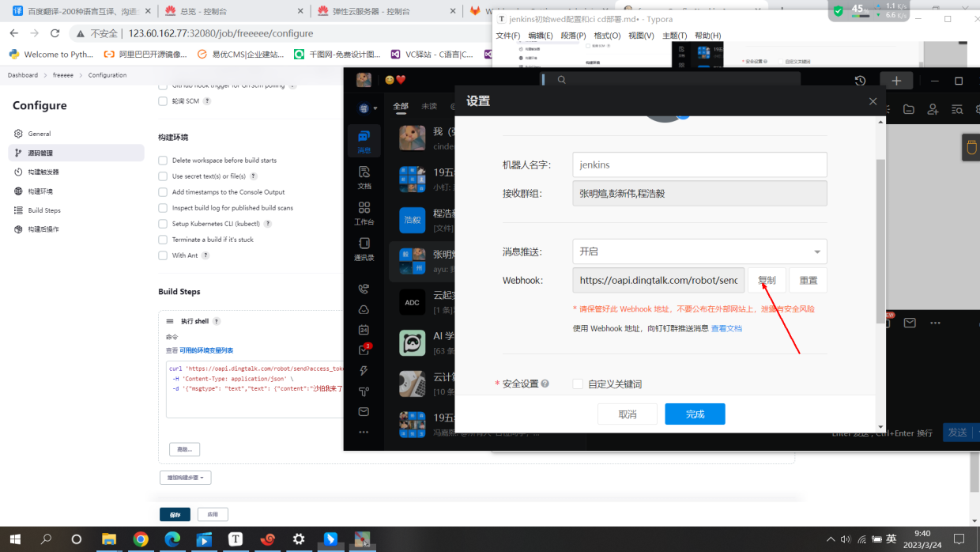
Task: Switch to the 全部 tab in DingTalk
Action: pos(401,106)
